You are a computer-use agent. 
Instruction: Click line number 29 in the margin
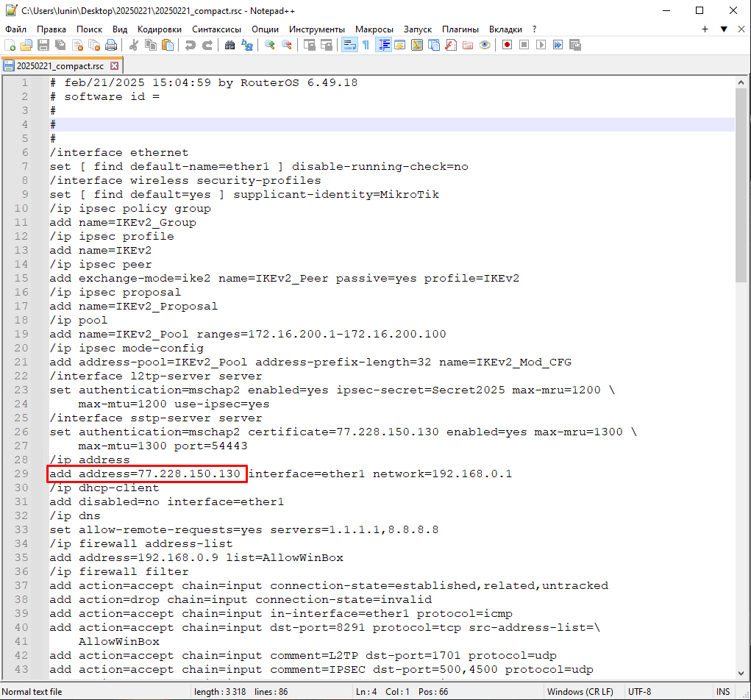(21, 474)
